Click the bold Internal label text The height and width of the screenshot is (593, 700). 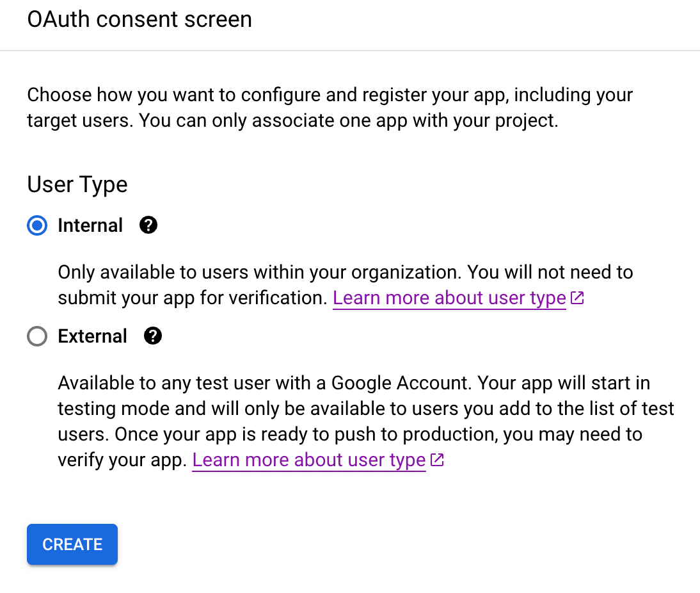tap(90, 225)
